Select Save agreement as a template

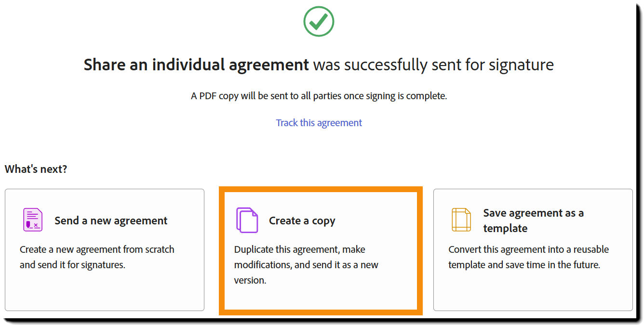pyautogui.click(x=533, y=249)
